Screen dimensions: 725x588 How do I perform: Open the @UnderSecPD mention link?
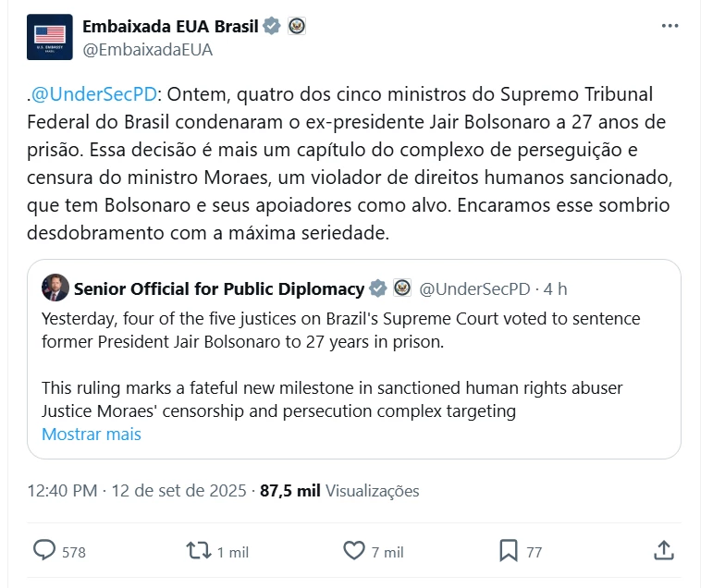pyautogui.click(x=94, y=94)
